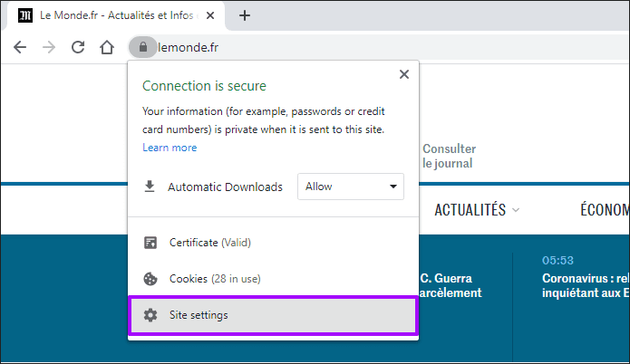630x364 pixels.
Task: Open the C. Guerra headline
Action: coord(451,285)
